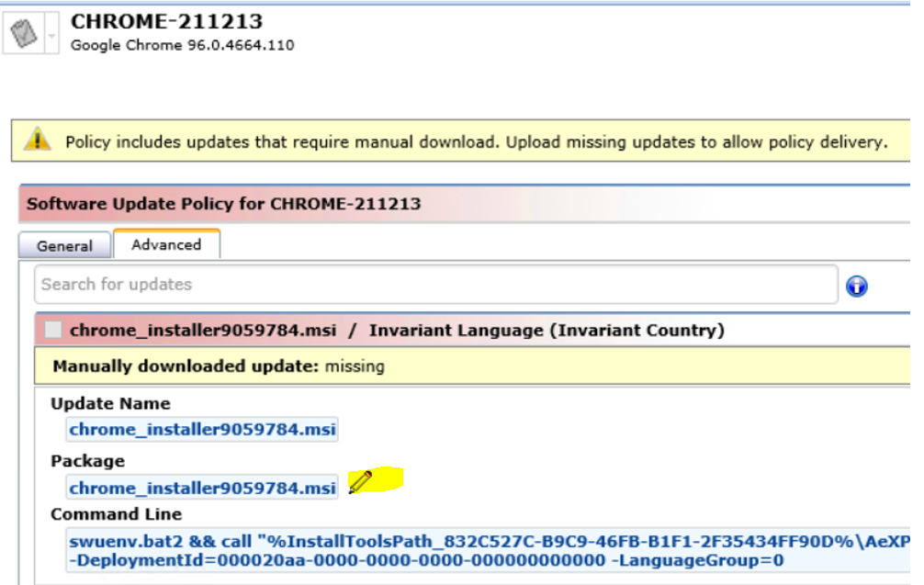Click the pencil edit icon next to Package
The width and height of the screenshot is (924, 585).
(360, 481)
